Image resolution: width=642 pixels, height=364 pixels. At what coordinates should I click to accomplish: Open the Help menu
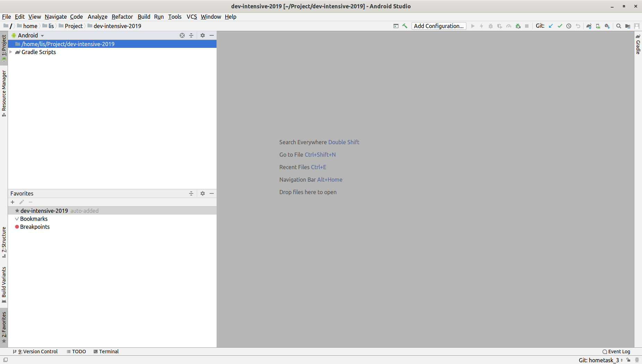coord(230,17)
